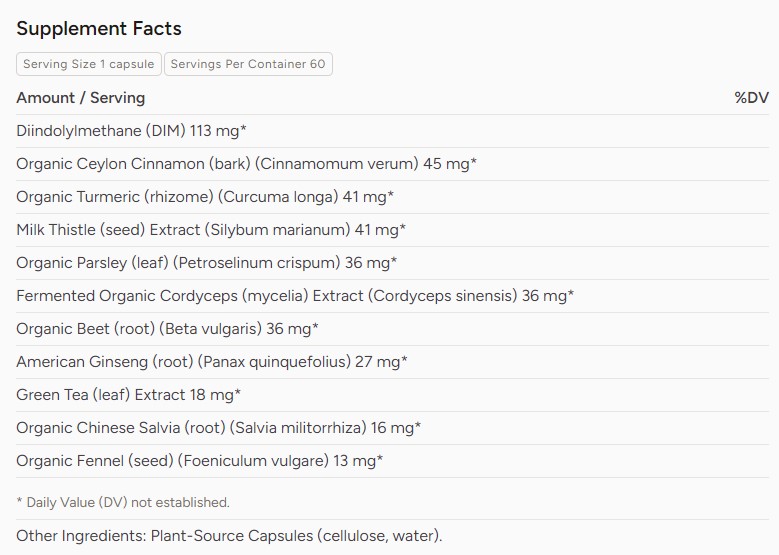
Task: Click the American Ginseng (root) row
Action: (212, 362)
